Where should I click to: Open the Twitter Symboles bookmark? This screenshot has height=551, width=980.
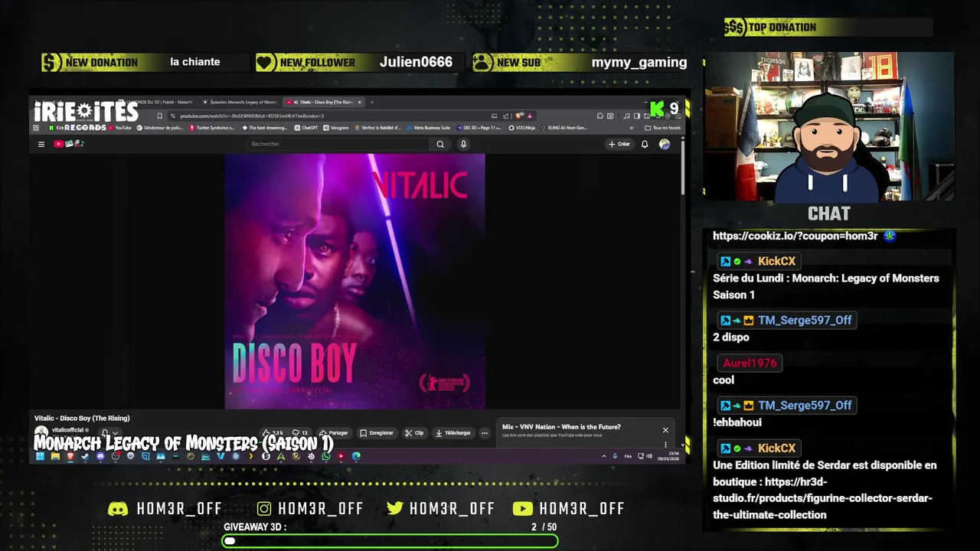211,128
